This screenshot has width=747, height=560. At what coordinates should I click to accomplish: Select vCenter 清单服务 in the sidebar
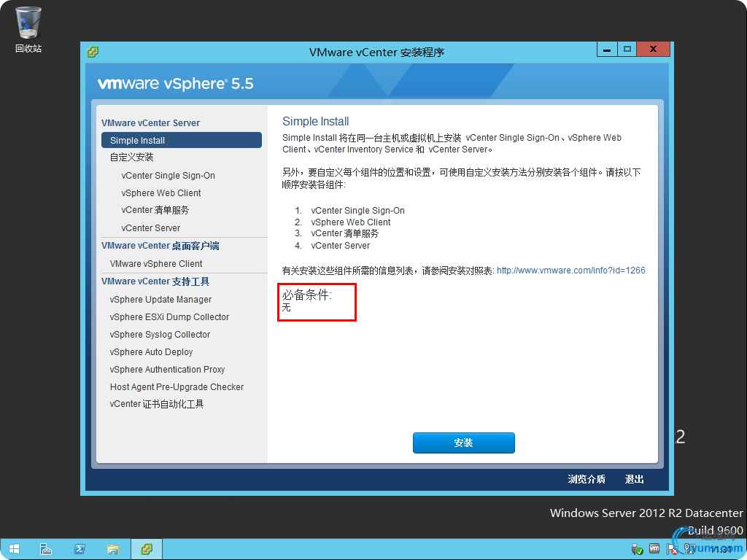coord(155,210)
